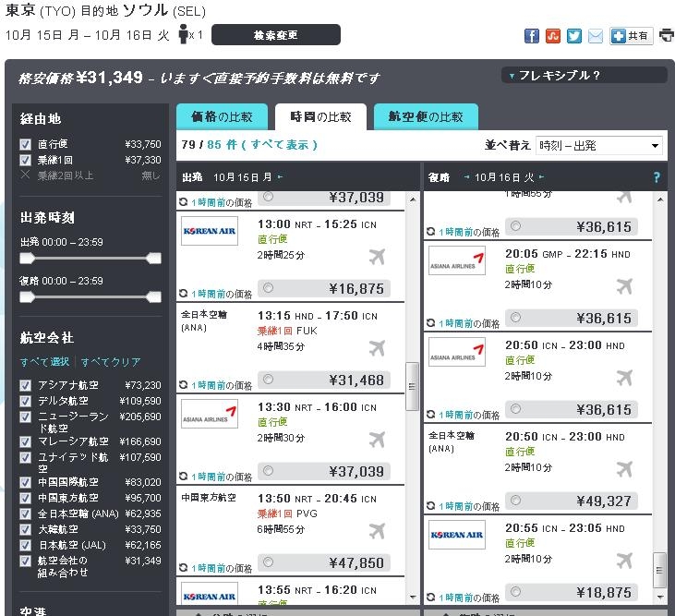Viewport: 675px width, 616px height.
Task: Toggle マレーシア航空 checkbox
Action: 26,441
